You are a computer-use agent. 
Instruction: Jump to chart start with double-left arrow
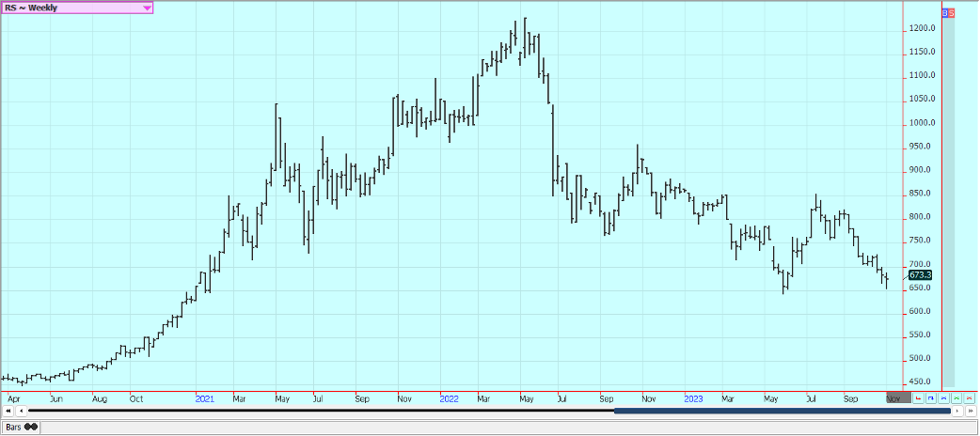[8, 411]
